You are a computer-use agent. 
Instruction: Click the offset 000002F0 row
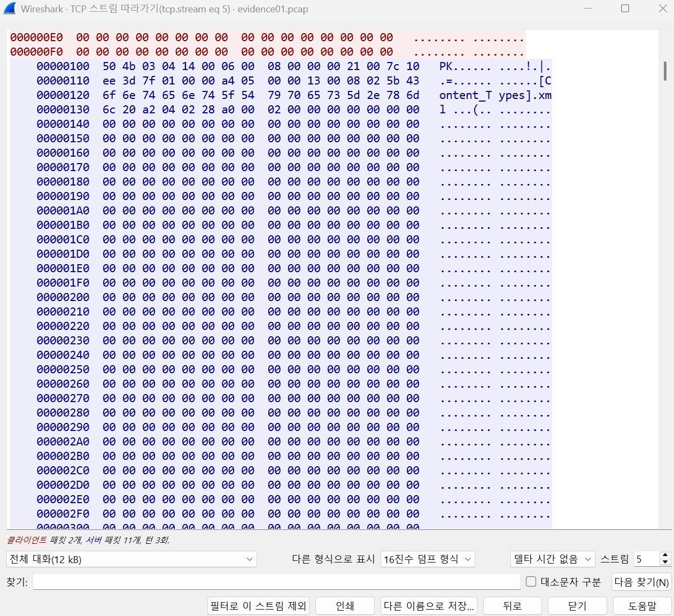(x=294, y=514)
